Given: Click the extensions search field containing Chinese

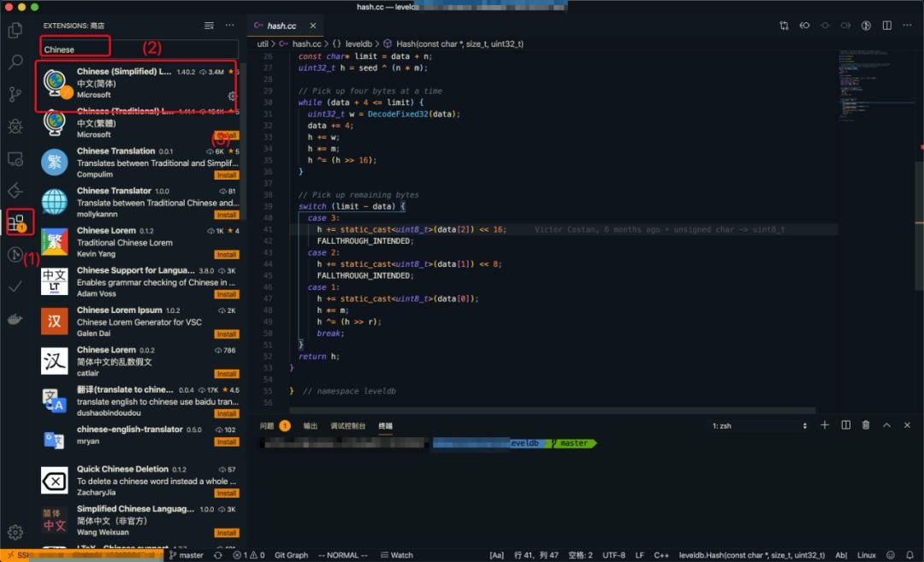Looking at the screenshot, I should pos(139,49).
